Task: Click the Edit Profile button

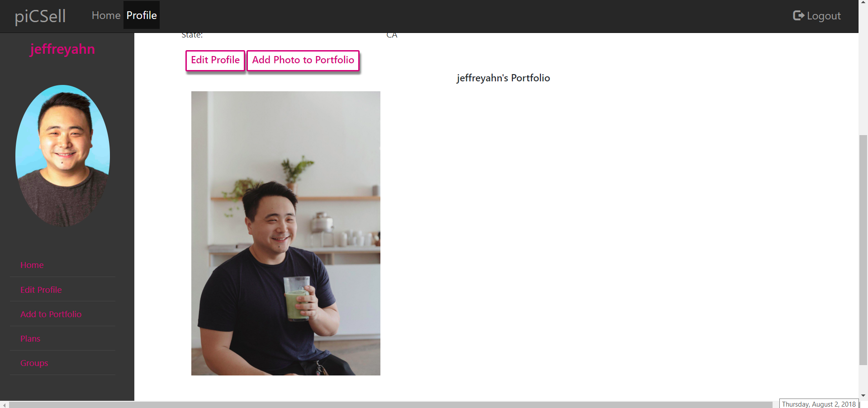Action: (215, 60)
